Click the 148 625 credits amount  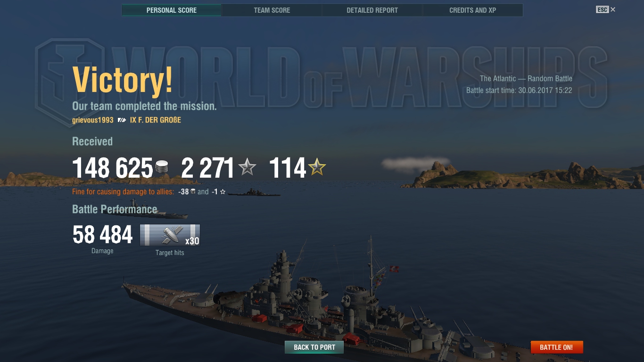(x=113, y=168)
